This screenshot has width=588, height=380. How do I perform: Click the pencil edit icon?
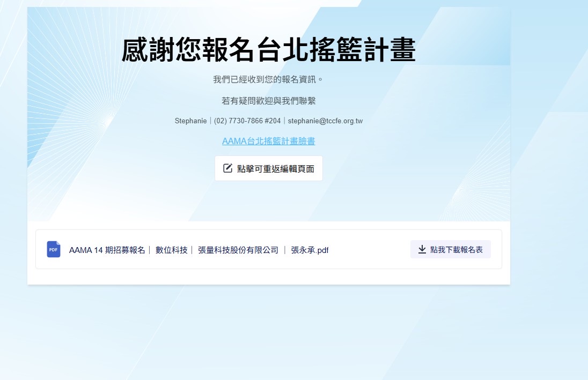(227, 168)
